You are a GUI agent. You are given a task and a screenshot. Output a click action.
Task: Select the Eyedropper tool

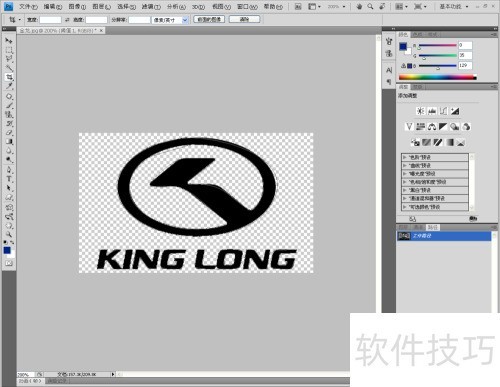[x=9, y=86]
